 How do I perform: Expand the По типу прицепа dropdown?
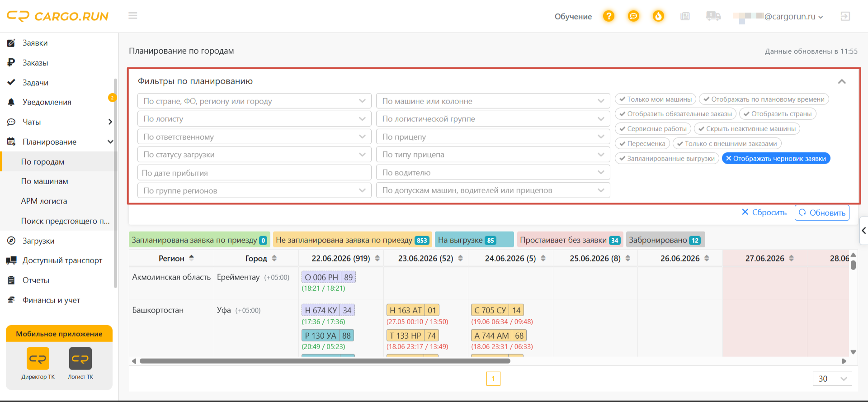(493, 155)
